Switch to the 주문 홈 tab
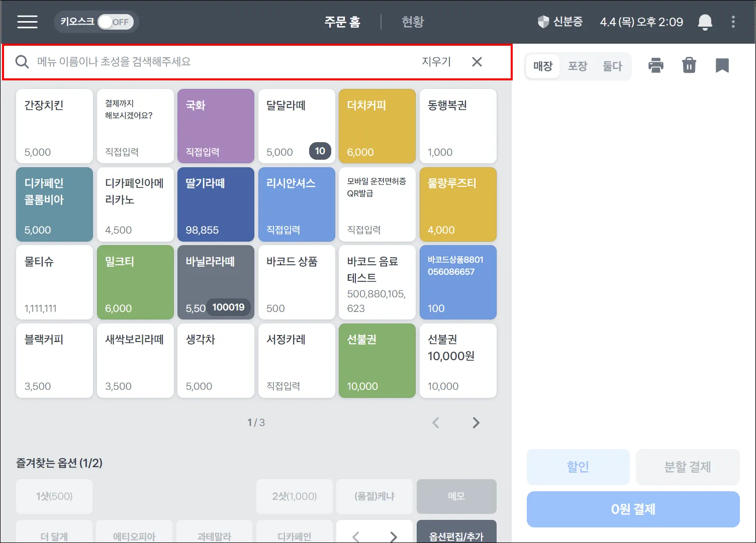 342,22
